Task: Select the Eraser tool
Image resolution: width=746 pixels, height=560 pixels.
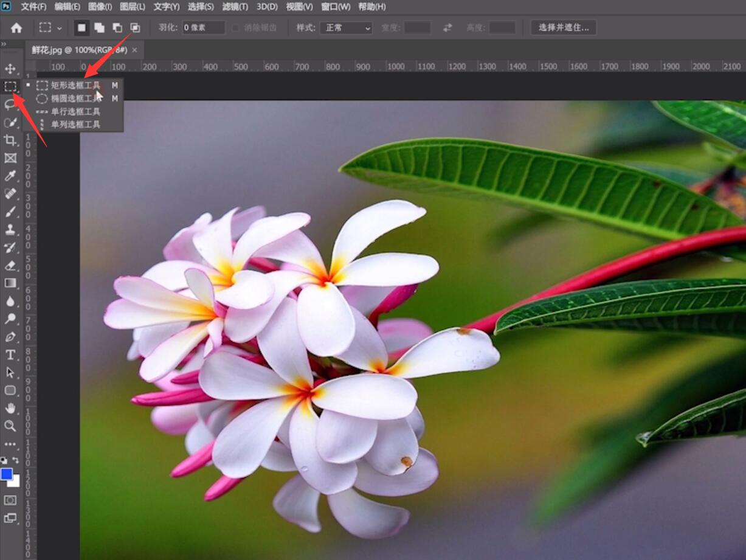Action: click(10, 265)
